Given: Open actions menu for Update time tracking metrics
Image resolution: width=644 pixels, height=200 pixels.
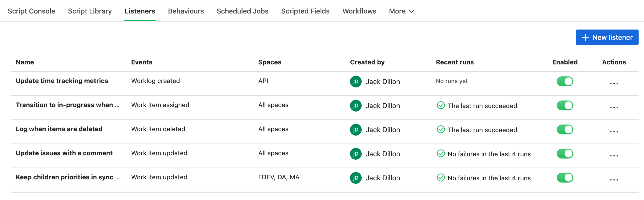Looking at the screenshot, I should pos(614,83).
